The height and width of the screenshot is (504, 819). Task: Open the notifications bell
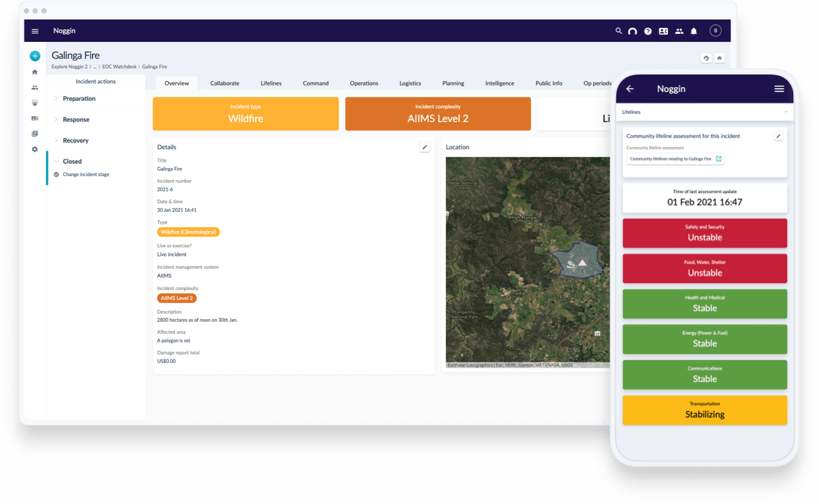[694, 31]
